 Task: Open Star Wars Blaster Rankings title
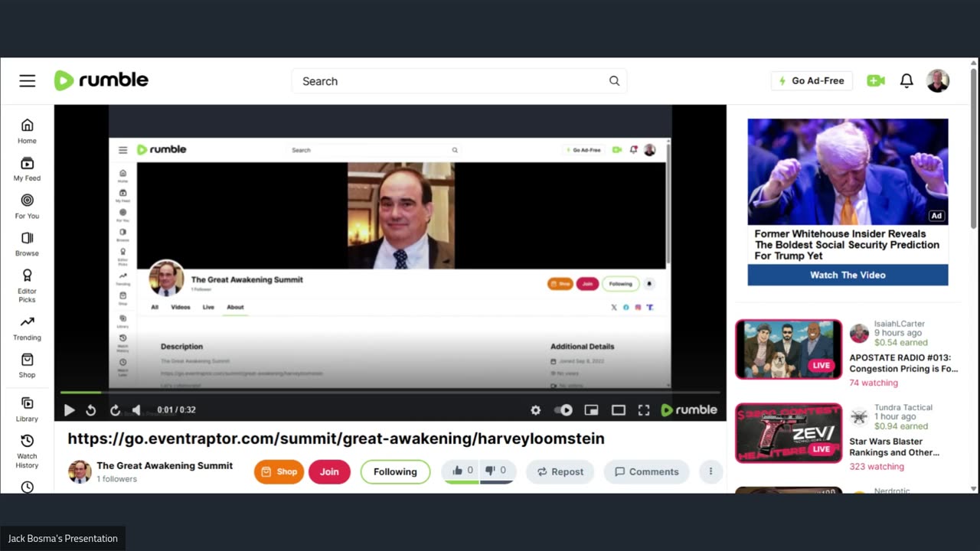coord(894,447)
